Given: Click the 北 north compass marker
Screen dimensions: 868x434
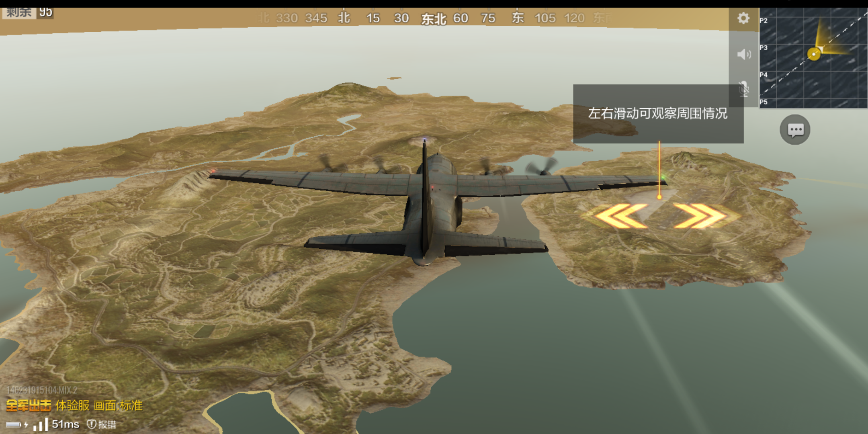Looking at the screenshot, I should tap(344, 18).
